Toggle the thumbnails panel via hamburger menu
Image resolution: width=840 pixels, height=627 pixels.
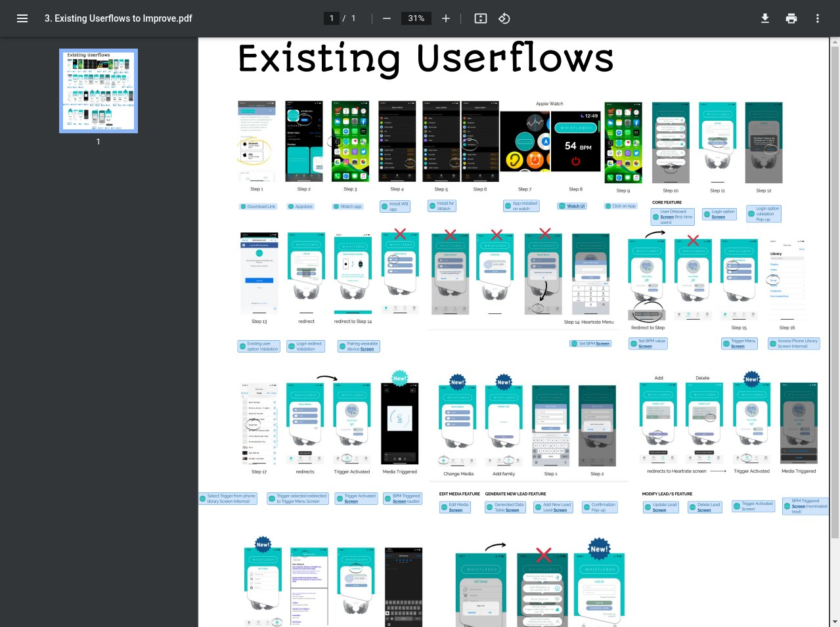22,18
